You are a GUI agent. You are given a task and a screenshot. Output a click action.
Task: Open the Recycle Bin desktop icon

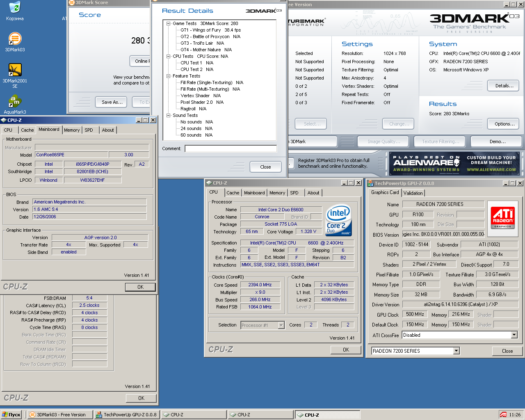coord(15,11)
